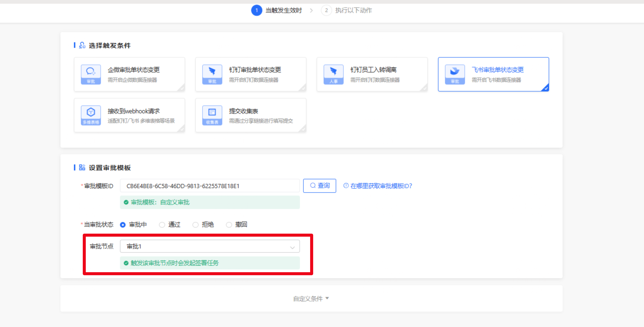The image size is (644, 327).
Task: Open the 审批节点 dropdown
Action: (209, 246)
